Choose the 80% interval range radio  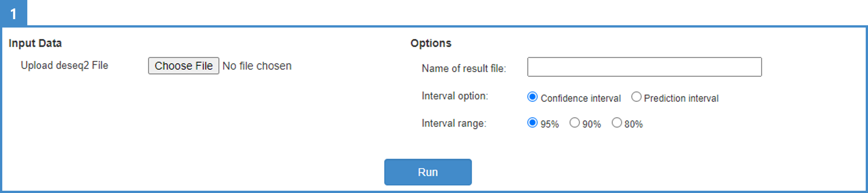tap(617, 122)
